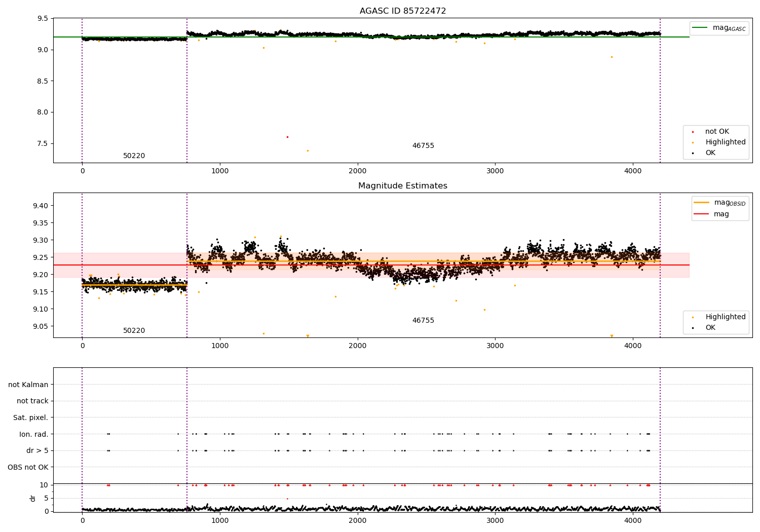
Task: Click the 9.35 y-tick of the middle plot
Action: (x=41, y=223)
